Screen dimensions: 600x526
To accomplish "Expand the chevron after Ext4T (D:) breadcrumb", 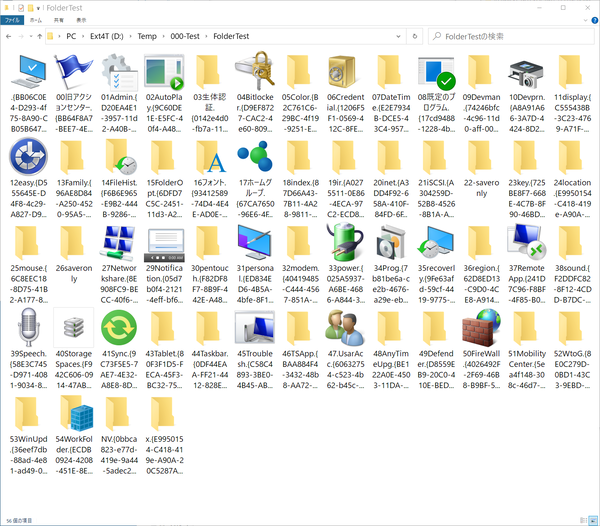I will (x=130, y=36).
